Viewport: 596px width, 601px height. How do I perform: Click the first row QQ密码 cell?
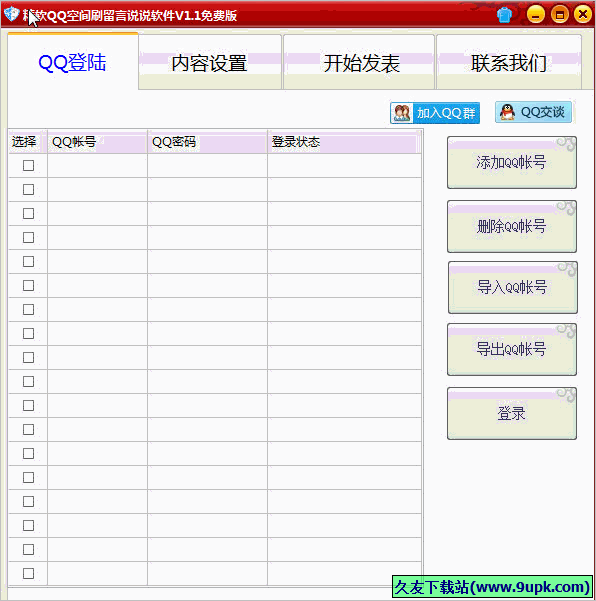click(x=207, y=166)
